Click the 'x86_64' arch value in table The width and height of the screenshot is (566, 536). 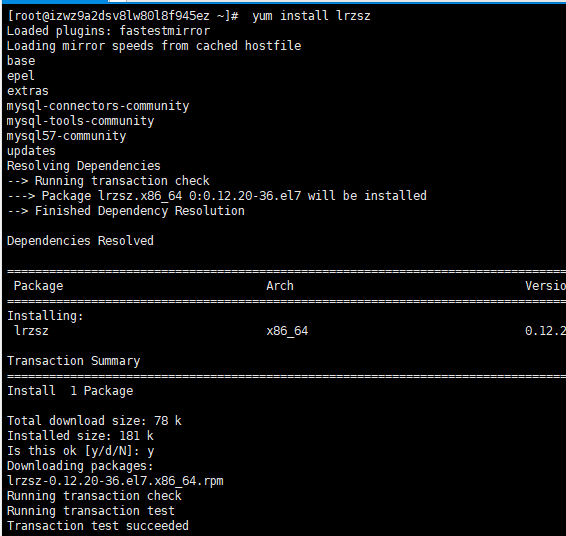(x=287, y=331)
